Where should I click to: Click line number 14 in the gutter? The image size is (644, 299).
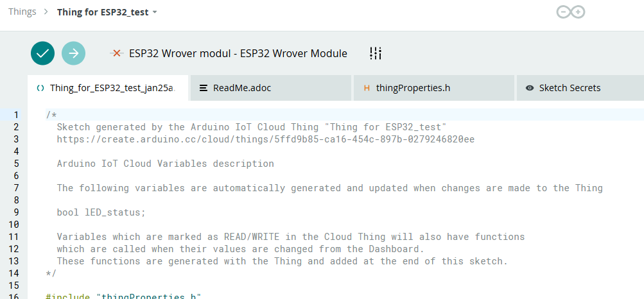pyautogui.click(x=13, y=273)
